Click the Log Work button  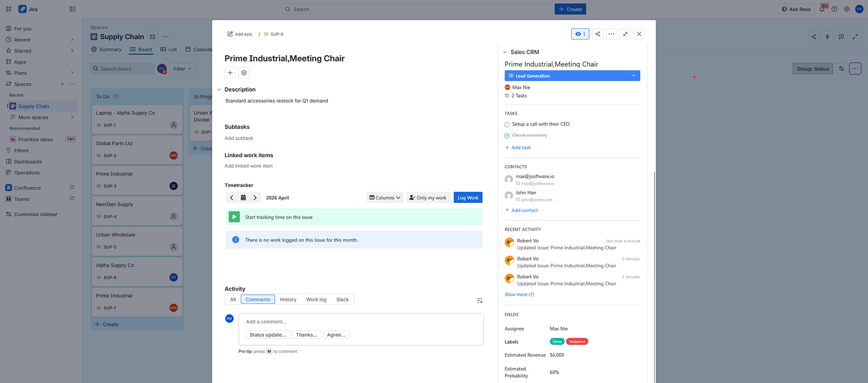coord(468,198)
